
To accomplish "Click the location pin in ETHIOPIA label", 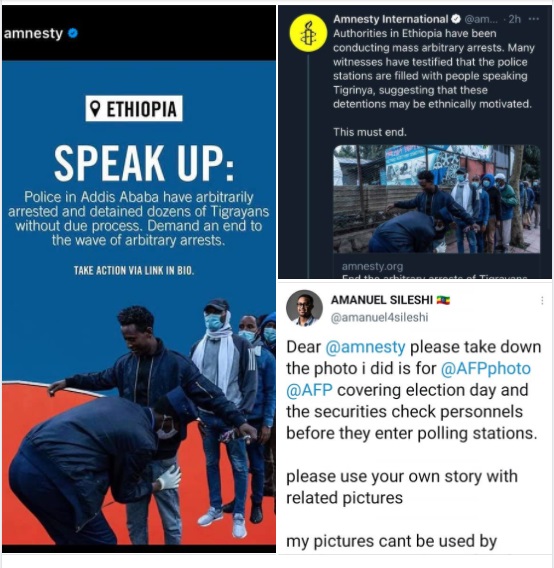I will click(x=95, y=109).
